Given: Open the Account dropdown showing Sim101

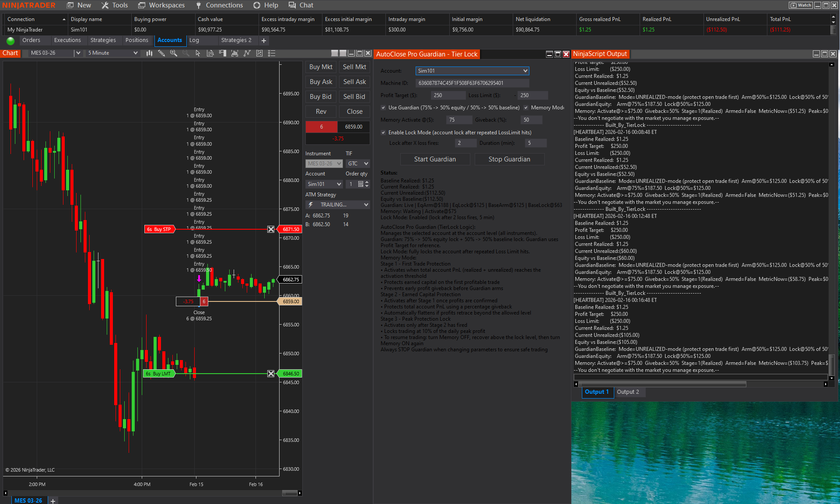Looking at the screenshot, I should click(x=525, y=70).
